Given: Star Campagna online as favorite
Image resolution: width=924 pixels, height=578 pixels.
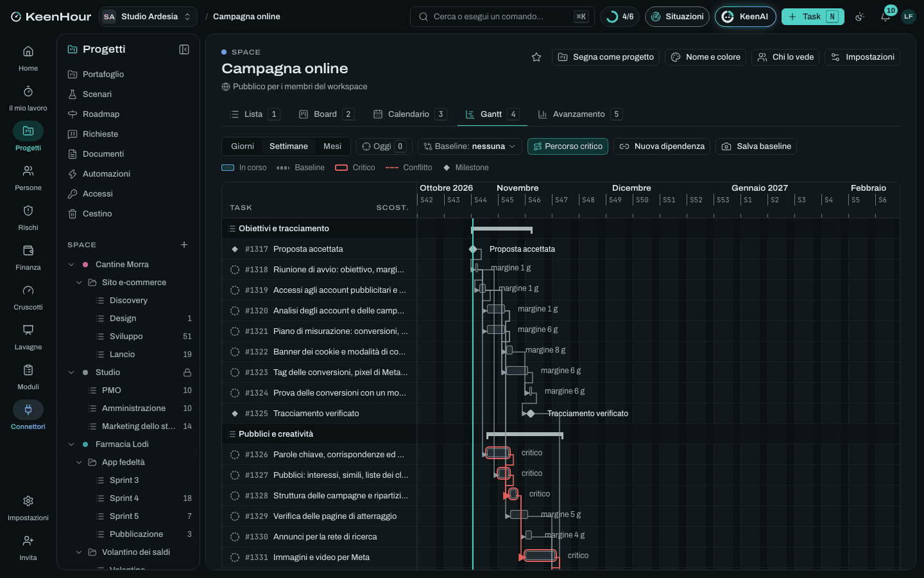Looking at the screenshot, I should coord(536,57).
